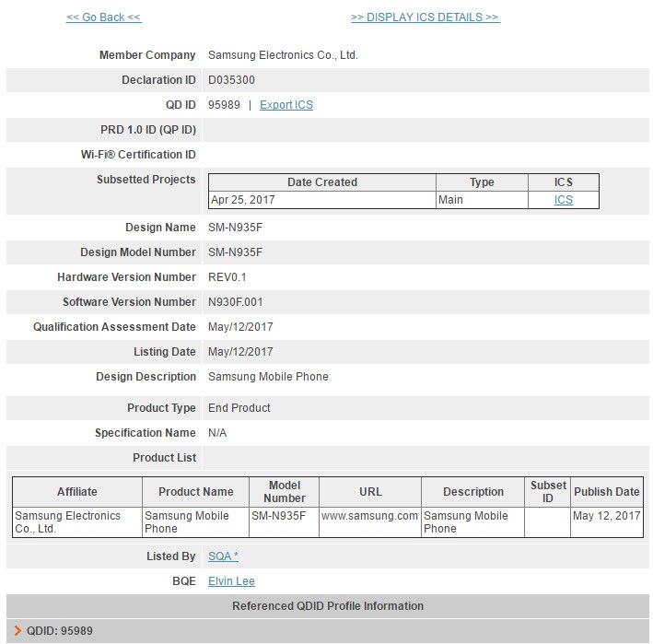Click Specification Name value 'N/A'

217,433
